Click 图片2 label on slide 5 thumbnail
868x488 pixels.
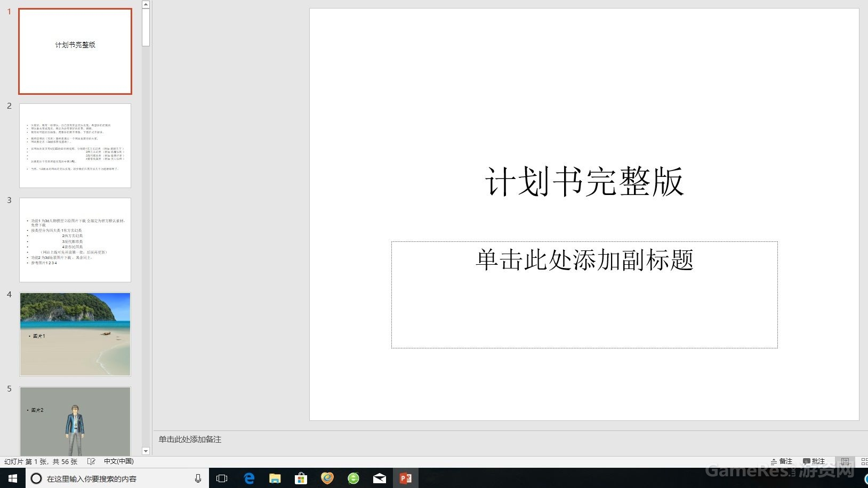(37, 410)
